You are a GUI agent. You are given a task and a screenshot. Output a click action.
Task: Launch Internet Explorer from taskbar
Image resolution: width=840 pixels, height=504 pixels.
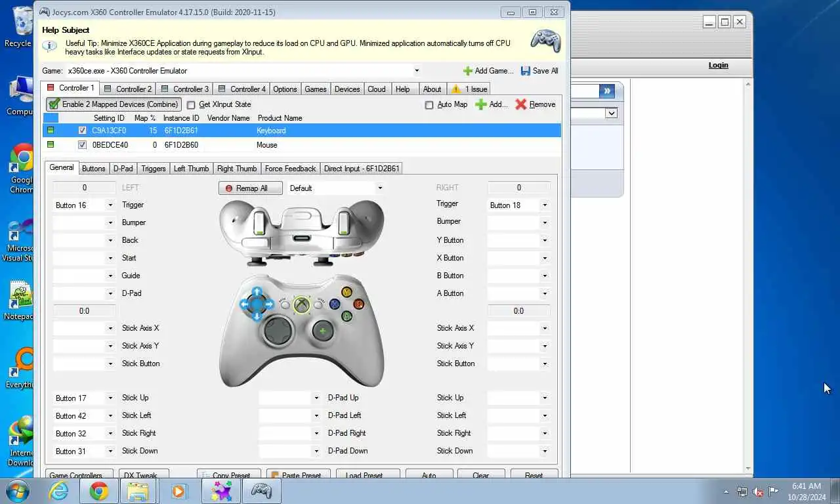(58, 491)
